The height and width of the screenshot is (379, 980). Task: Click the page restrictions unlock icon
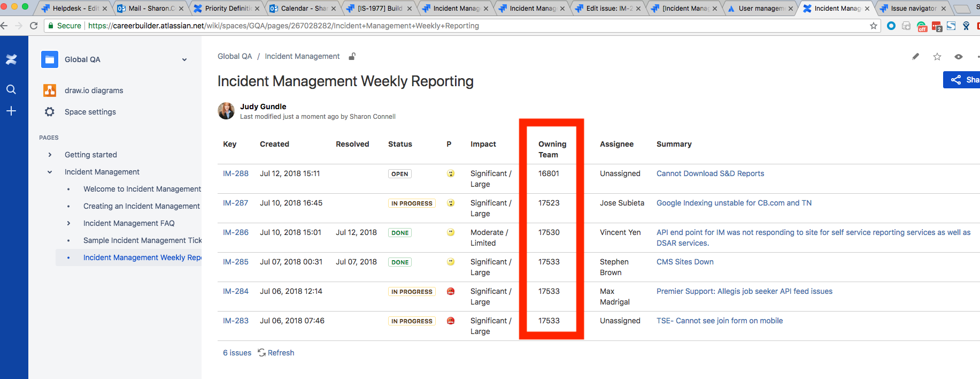pos(352,56)
